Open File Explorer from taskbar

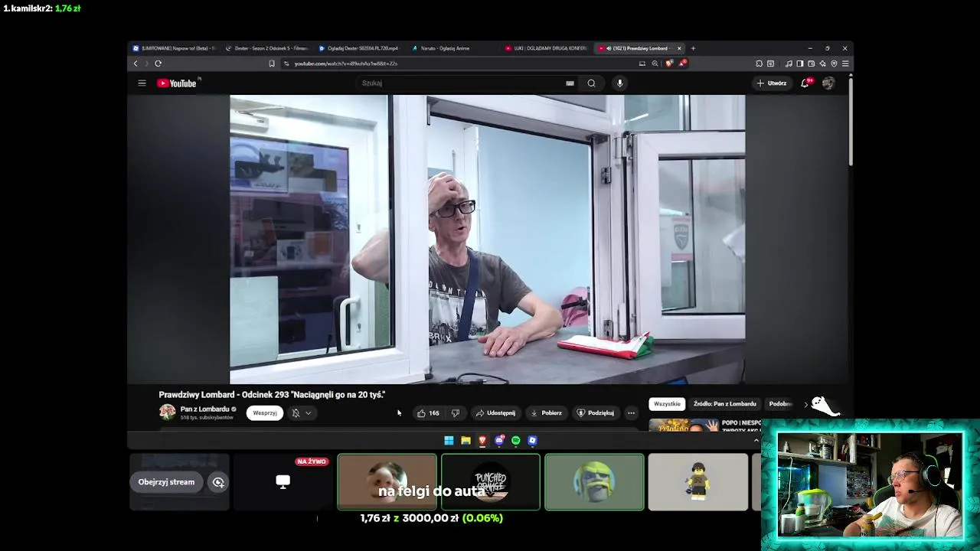pyautogui.click(x=465, y=440)
